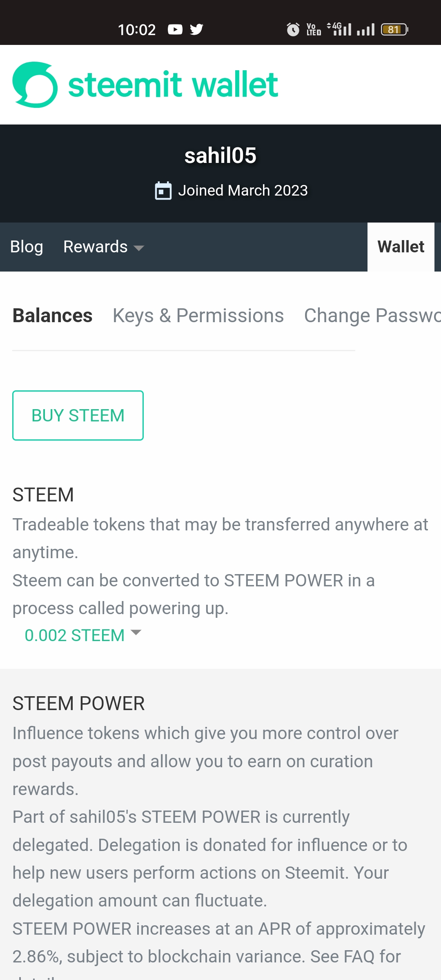This screenshot has width=441, height=980.
Task: Tap the 4G signal strength icon
Action: tap(340, 29)
